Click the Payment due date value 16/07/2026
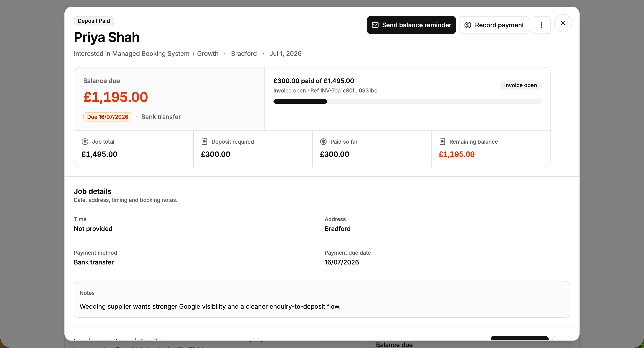The width and height of the screenshot is (644, 348). point(341,262)
